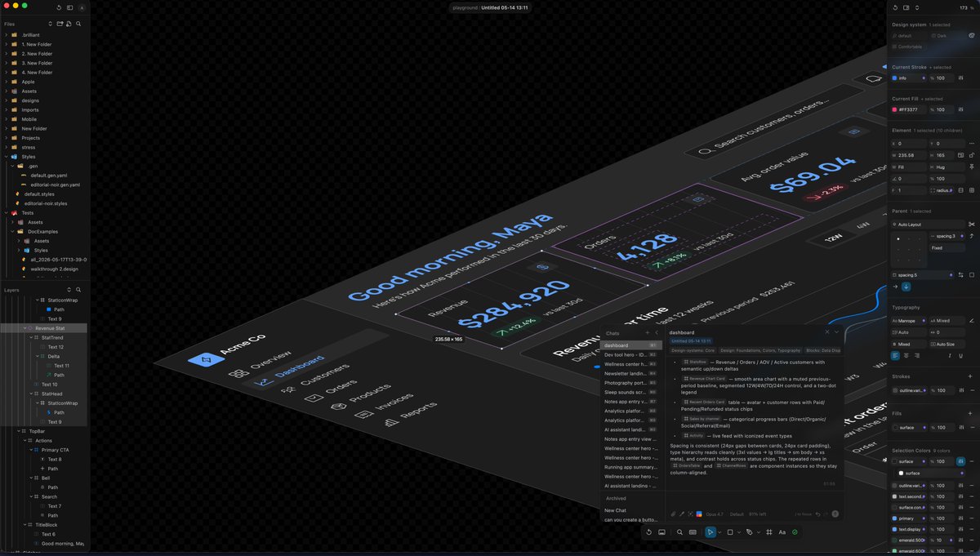Click the primary blue swatch in Selection Colors
This screenshot has width=980, height=556.
point(895,518)
